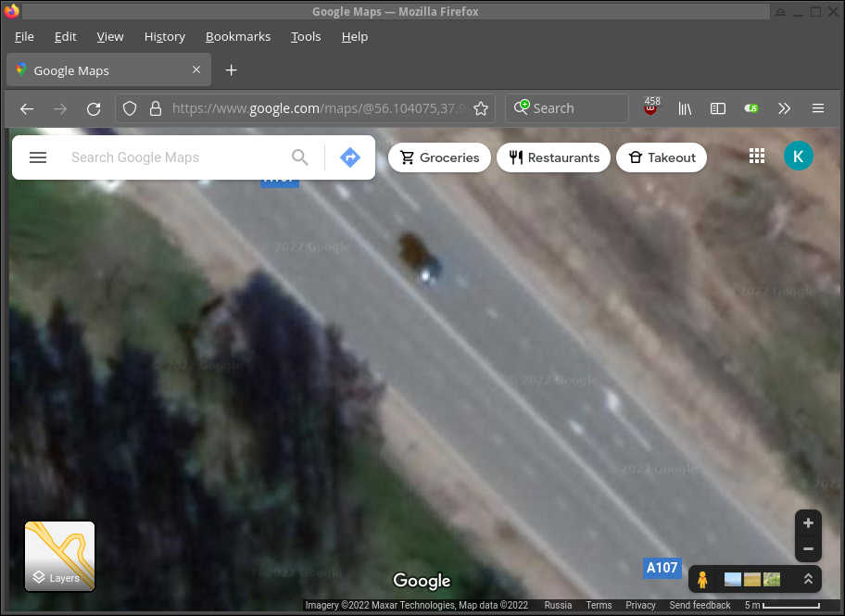Viewport: 845px width, 616px height.
Task: Open the File menu
Action: click(24, 37)
